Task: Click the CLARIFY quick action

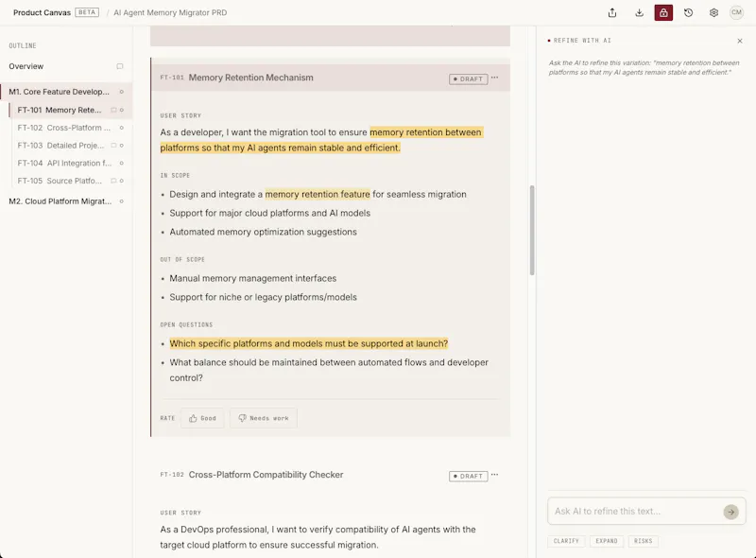Action: (566, 541)
